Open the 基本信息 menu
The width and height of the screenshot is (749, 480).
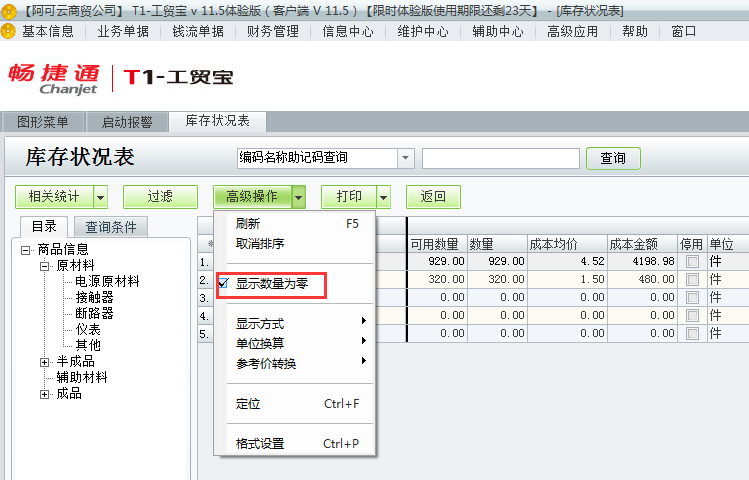48,32
